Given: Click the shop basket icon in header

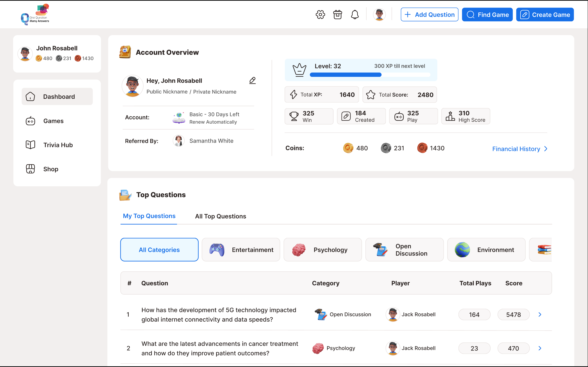Looking at the screenshot, I should [337, 14].
